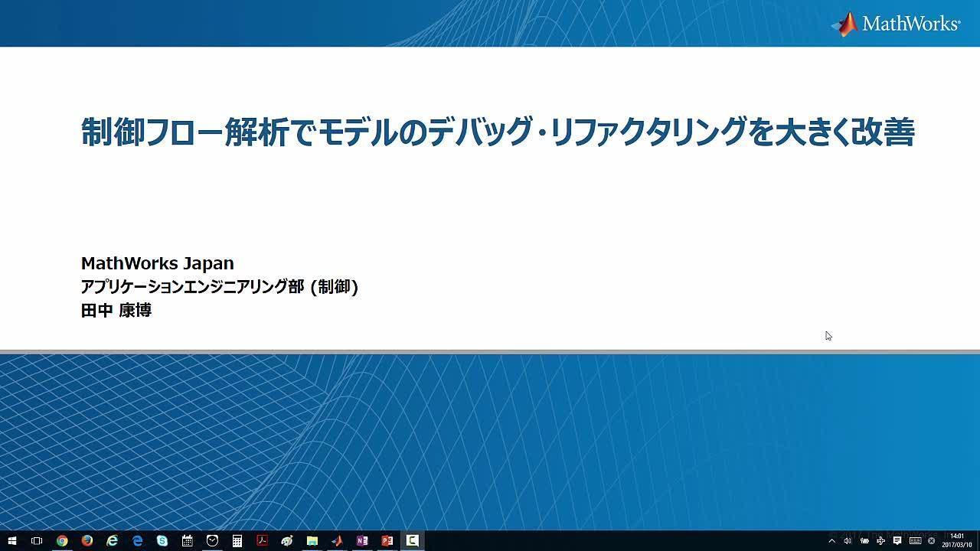This screenshot has width=980, height=551.
Task: Open the Alarms & Clock taskbar icon
Action: (x=212, y=540)
